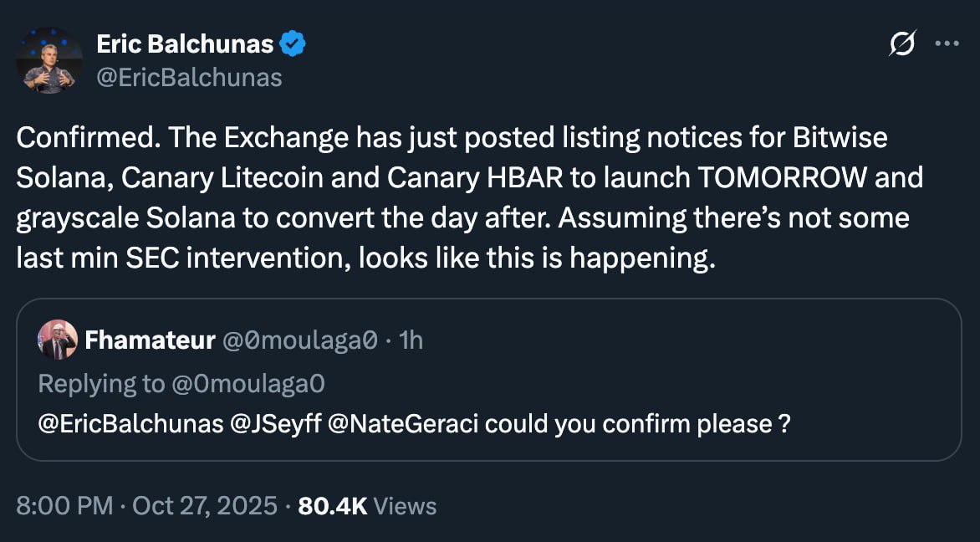980x542 pixels.
Task: Click the Oct 27, 2025 date
Action: [205, 505]
